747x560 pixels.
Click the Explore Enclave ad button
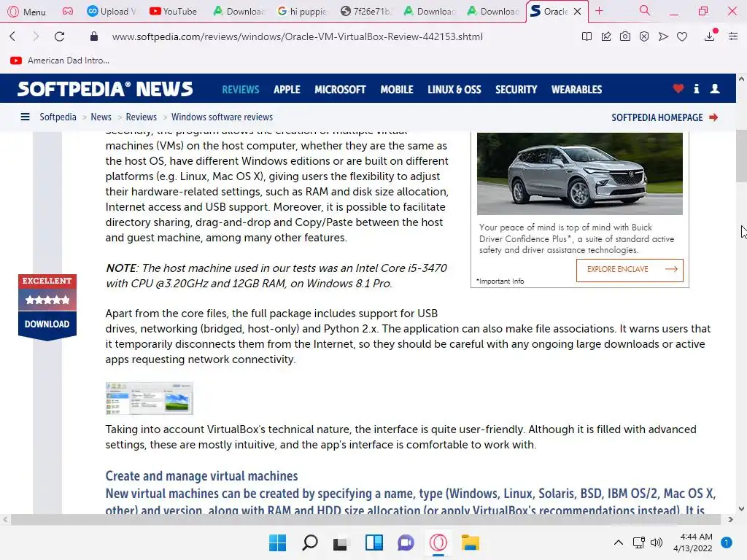pos(630,270)
